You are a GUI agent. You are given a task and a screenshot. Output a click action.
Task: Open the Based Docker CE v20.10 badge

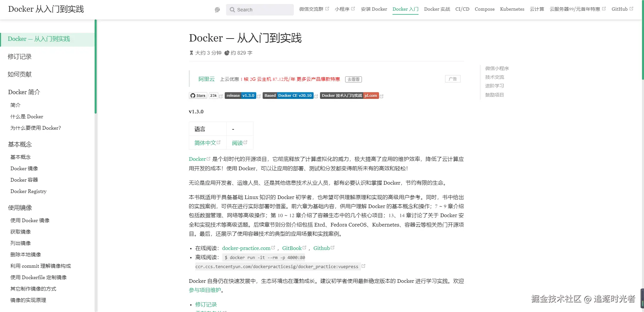(288, 96)
